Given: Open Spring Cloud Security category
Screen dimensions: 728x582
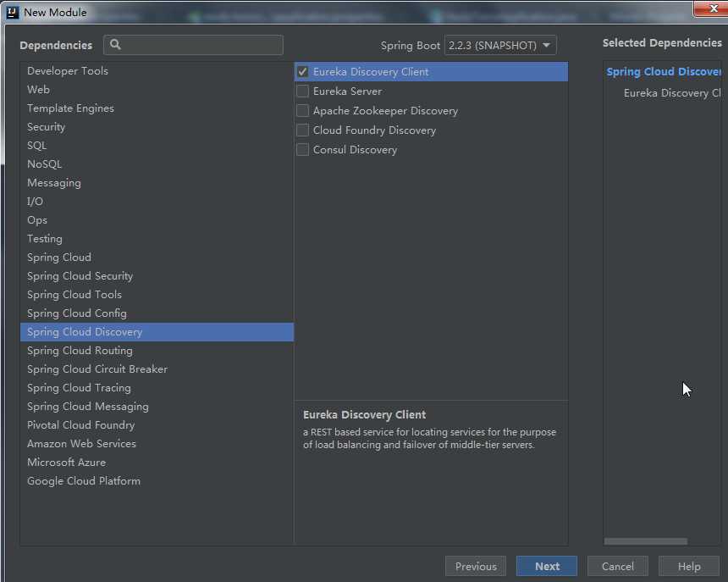Looking at the screenshot, I should 157,276.
